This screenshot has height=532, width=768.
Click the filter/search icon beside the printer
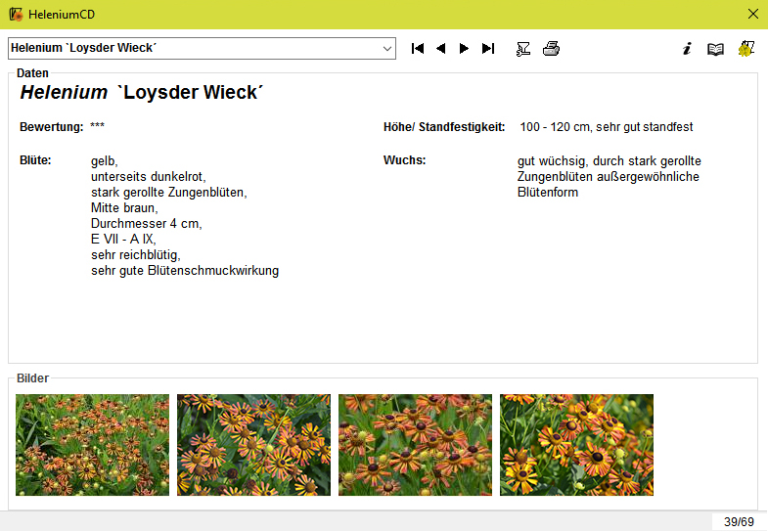pos(523,49)
